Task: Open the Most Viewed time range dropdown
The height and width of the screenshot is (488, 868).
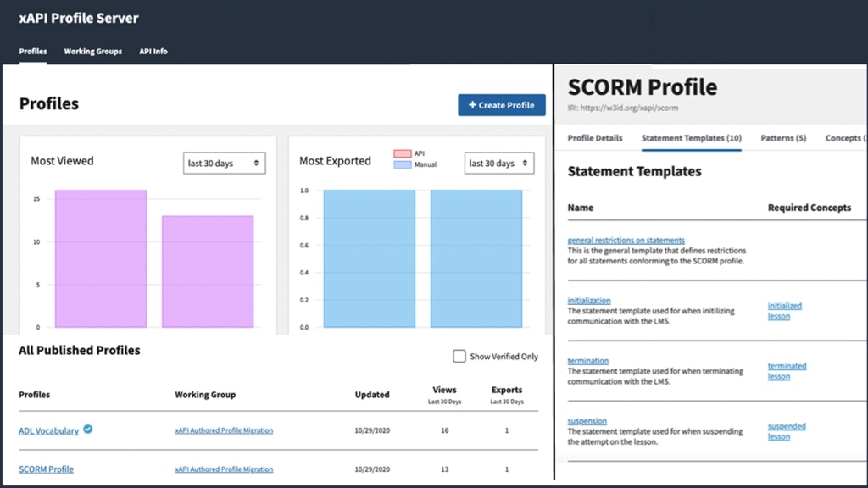Action: pos(224,163)
